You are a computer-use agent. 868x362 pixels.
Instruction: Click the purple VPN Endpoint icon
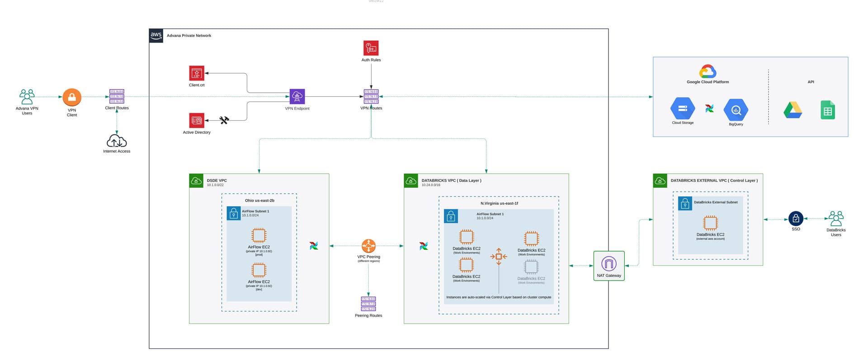click(x=297, y=96)
